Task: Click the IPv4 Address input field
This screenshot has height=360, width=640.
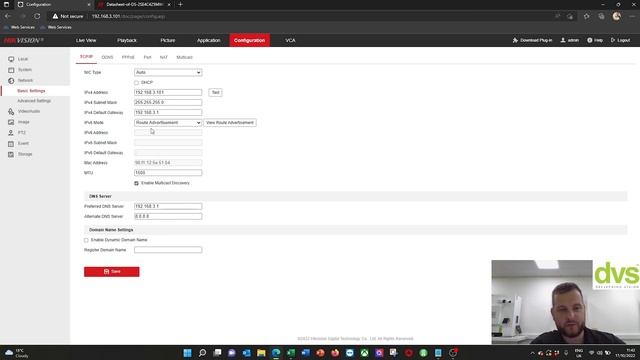Action: 168,93
